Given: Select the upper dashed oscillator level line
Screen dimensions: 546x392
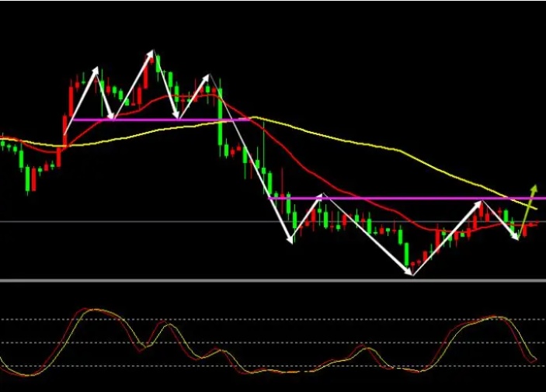Looking at the screenshot, I should click(273, 319).
